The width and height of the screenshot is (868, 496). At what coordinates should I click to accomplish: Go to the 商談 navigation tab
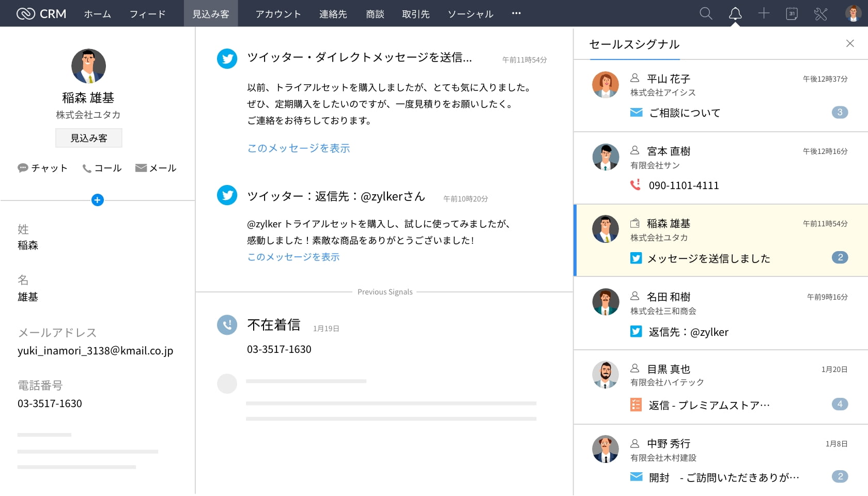click(x=375, y=14)
